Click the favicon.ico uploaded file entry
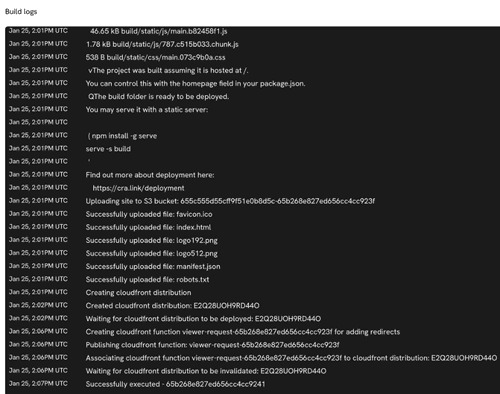Screen dimensions: 500x394 coord(149,214)
